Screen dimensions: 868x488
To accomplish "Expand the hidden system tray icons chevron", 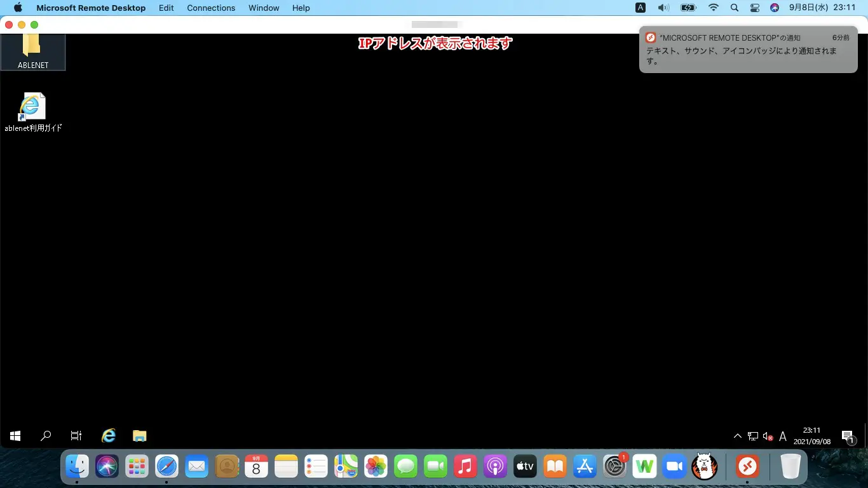I will click(737, 437).
